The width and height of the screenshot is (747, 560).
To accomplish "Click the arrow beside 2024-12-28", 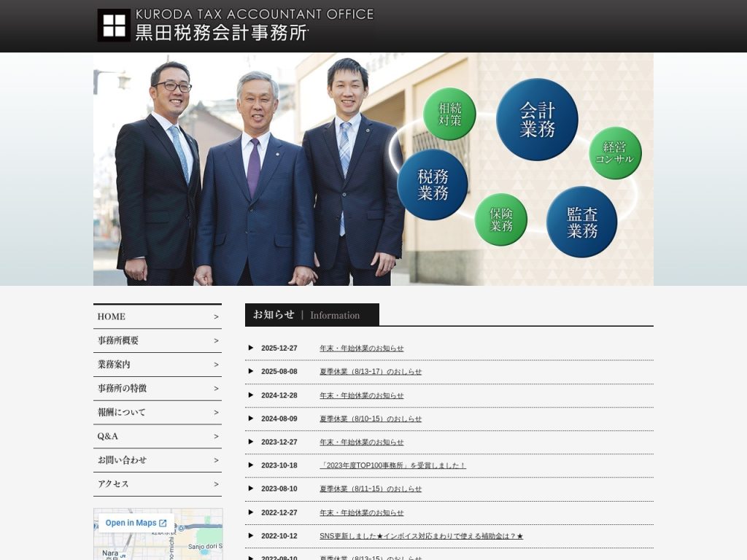I will [x=251, y=395].
